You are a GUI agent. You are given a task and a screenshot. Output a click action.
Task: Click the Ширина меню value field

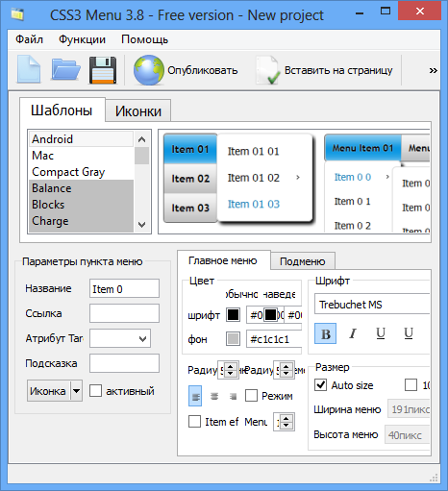pyautogui.click(x=409, y=409)
